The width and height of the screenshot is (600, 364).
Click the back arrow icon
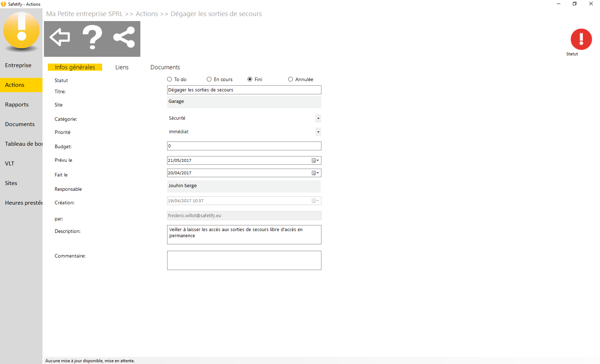[60, 37]
